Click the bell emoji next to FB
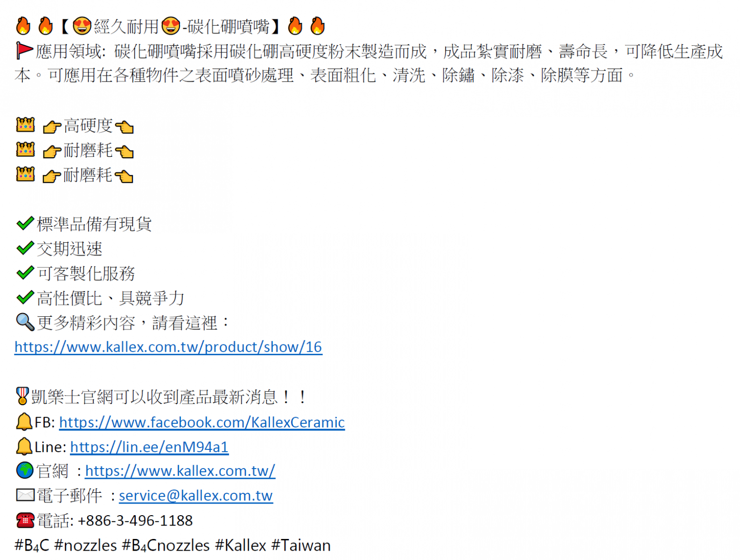740x560 pixels. [24, 422]
